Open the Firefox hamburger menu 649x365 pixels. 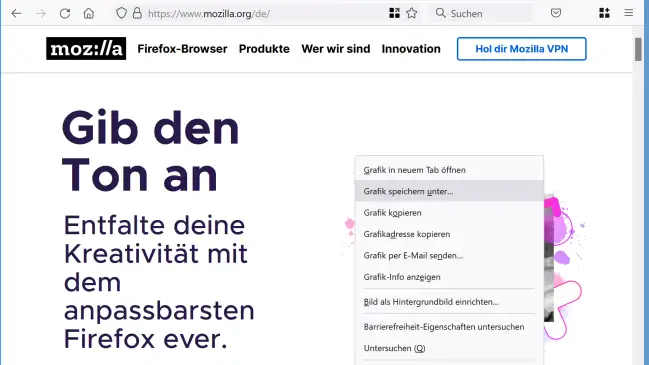click(629, 13)
